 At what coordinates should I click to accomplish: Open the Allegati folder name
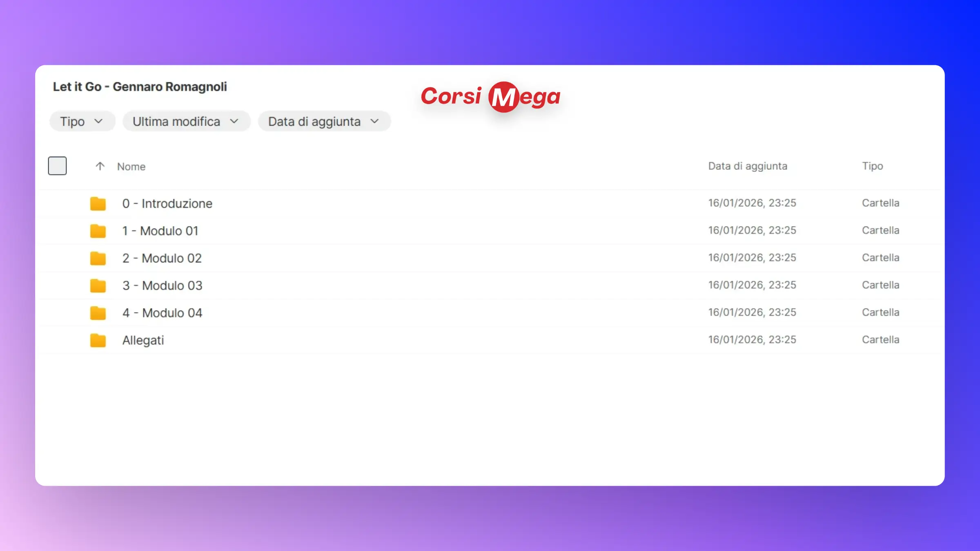pos(143,340)
